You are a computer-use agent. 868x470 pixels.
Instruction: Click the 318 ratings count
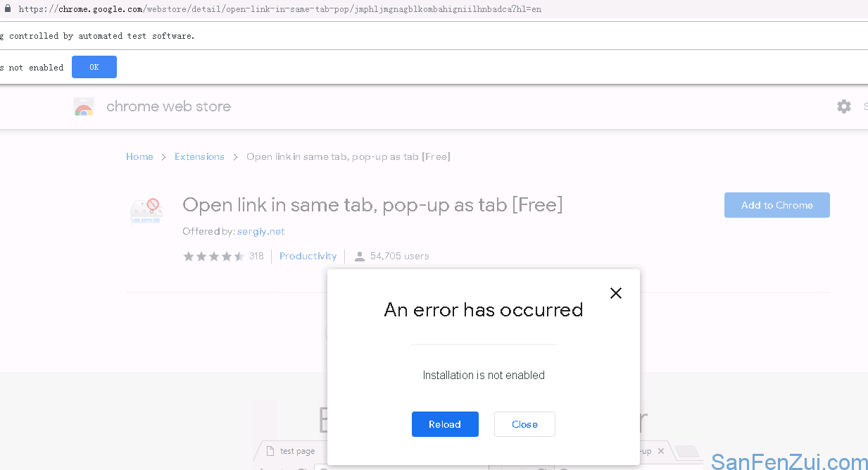coord(256,256)
